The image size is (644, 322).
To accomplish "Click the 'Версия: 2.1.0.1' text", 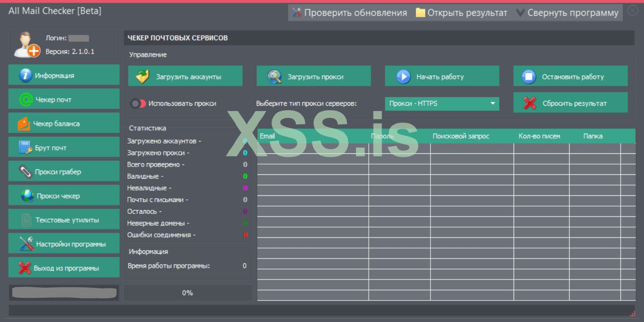I will (70, 52).
